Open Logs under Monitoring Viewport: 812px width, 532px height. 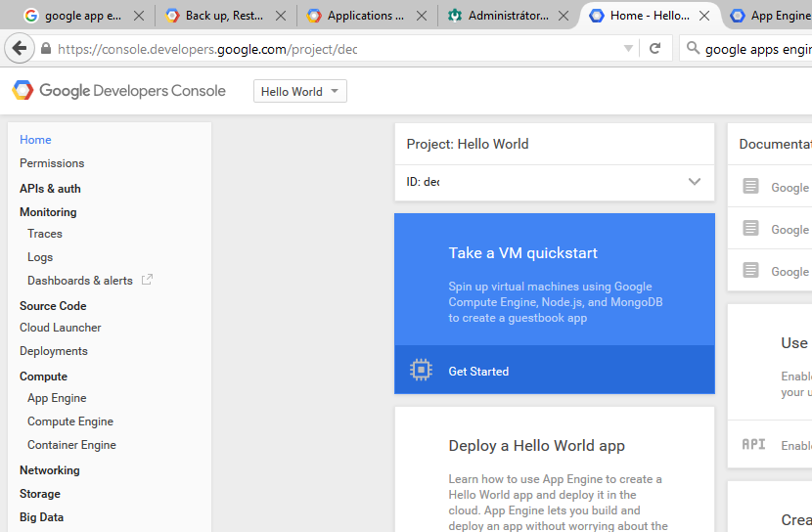click(40, 257)
